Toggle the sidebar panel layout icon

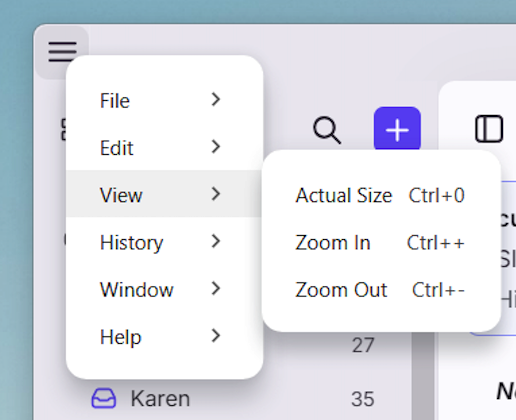point(489,129)
